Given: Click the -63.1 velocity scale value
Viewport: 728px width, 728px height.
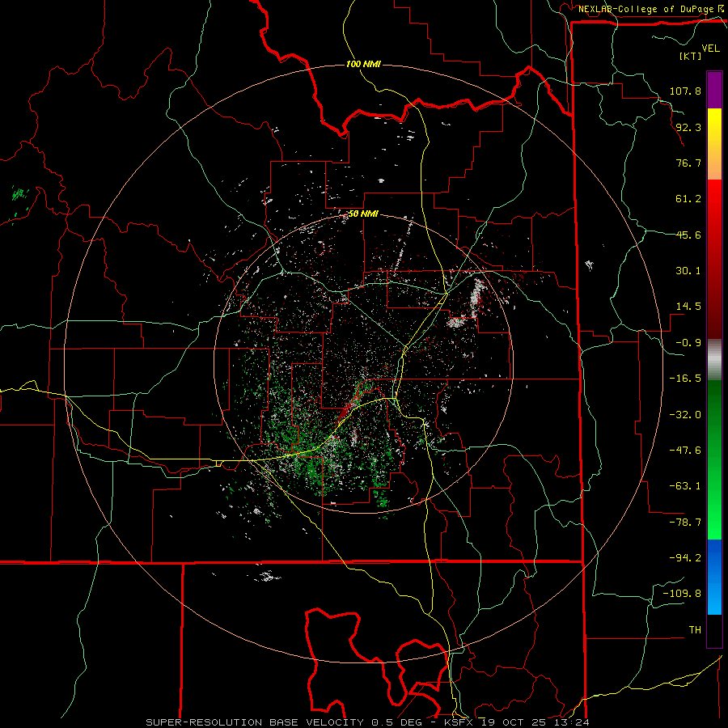Looking at the screenshot, I should 685,486.
